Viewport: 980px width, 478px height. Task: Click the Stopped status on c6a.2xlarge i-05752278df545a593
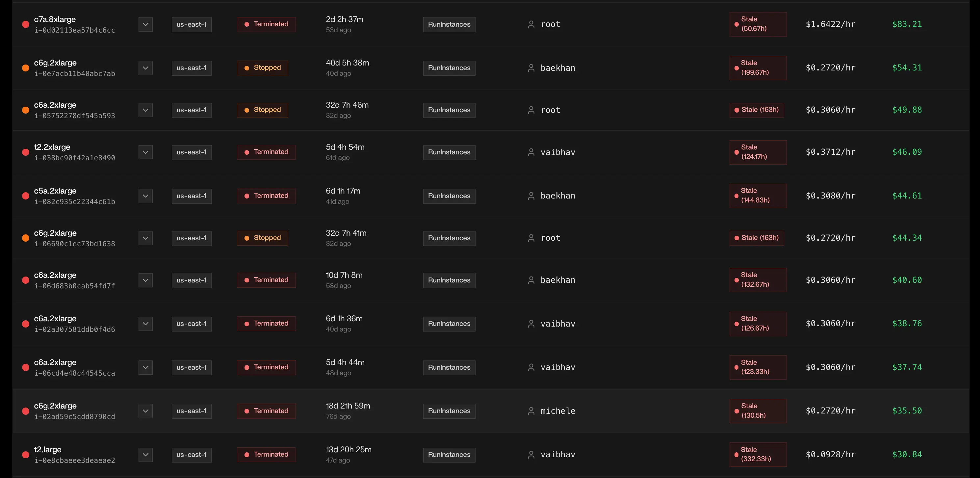click(262, 110)
